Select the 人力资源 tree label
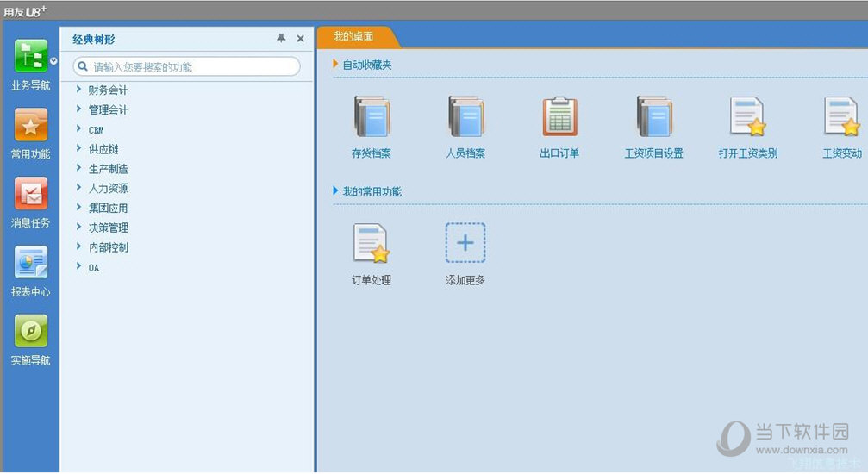The width and height of the screenshot is (868, 474). point(108,188)
